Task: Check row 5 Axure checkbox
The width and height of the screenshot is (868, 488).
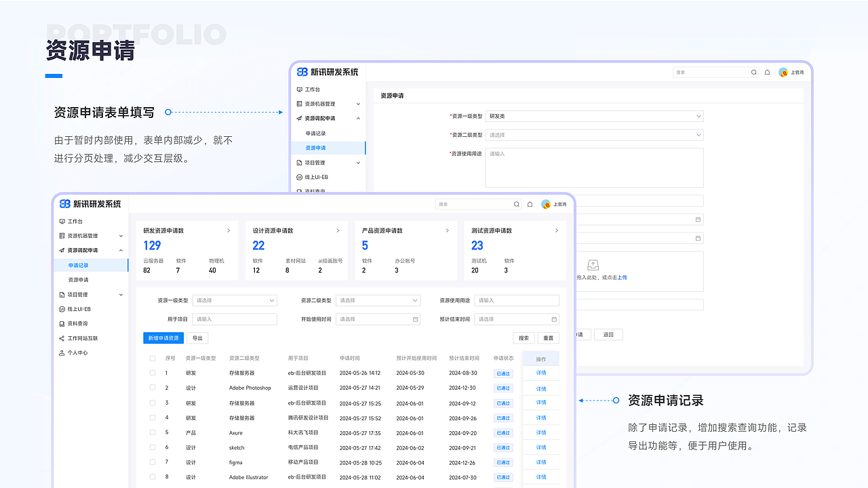Action: pos(153,432)
